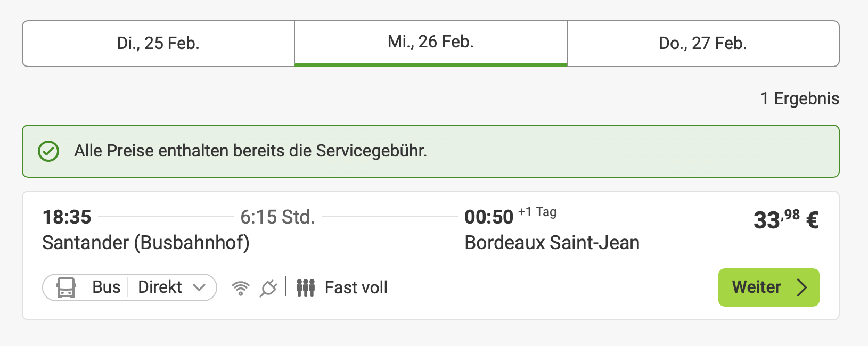Click the 18:35 departure time
Viewport: 868px width, 346px height.
pos(67,217)
